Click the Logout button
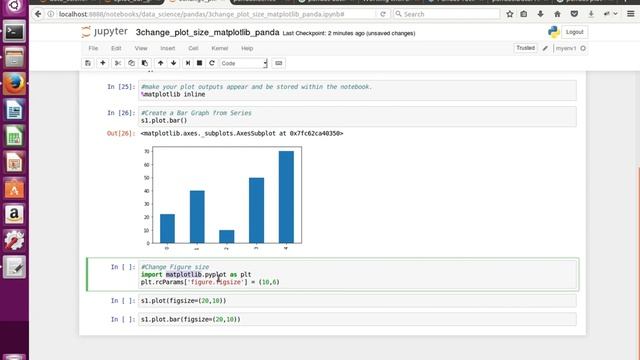This screenshot has width=640, height=360. point(575,32)
